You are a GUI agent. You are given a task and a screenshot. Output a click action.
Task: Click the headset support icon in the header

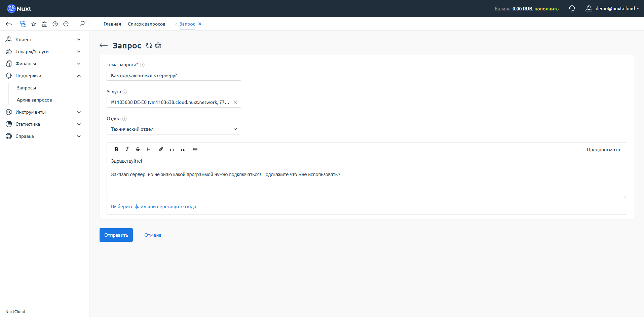pyautogui.click(x=572, y=8)
